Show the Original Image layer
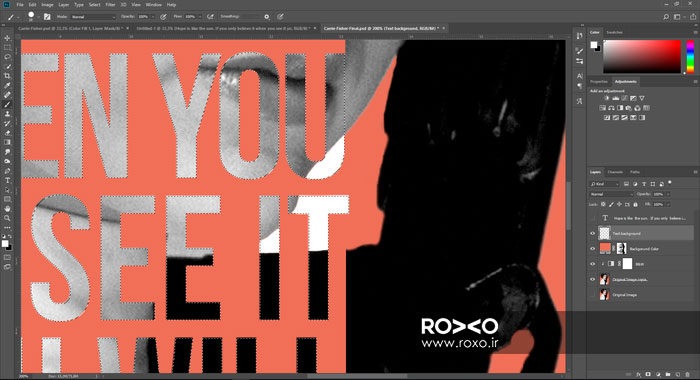Viewport: 700px width, 380px height. click(x=592, y=295)
